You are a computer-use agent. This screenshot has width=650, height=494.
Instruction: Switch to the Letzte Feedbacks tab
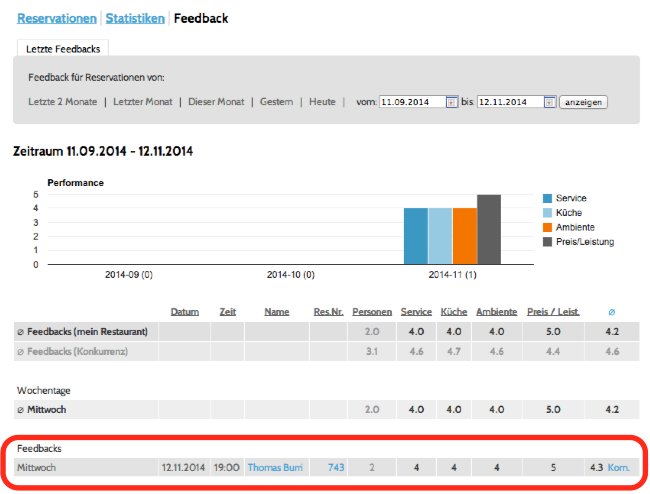pos(63,49)
